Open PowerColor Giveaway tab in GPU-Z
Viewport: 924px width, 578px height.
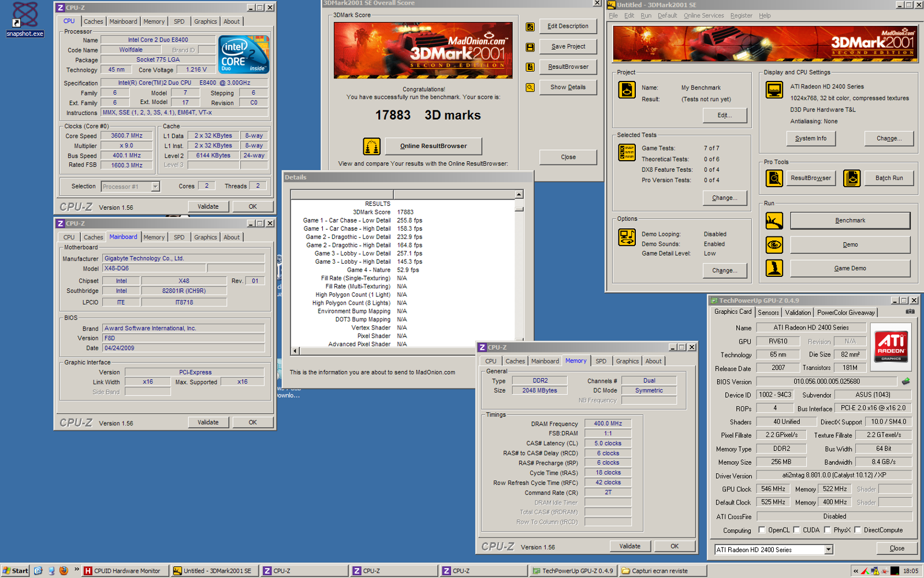tap(845, 313)
